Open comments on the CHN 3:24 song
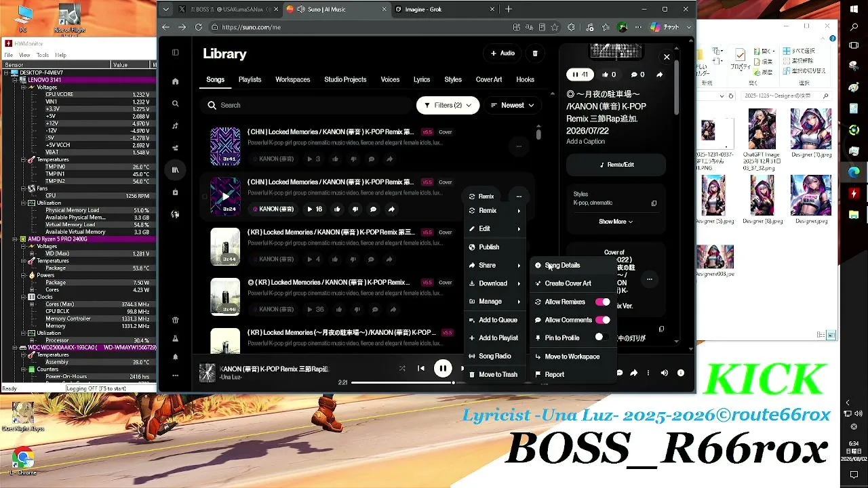This screenshot has width=868, height=488. (373, 209)
